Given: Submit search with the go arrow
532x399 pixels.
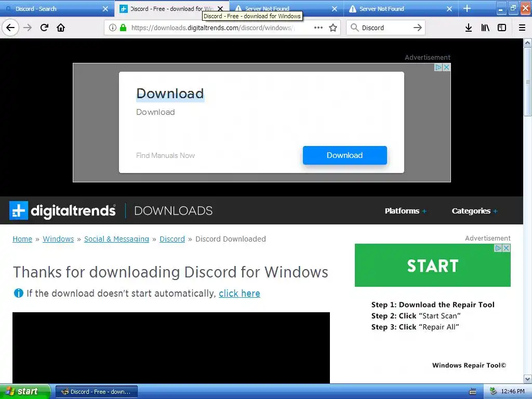Looking at the screenshot, I should tap(418, 28).
